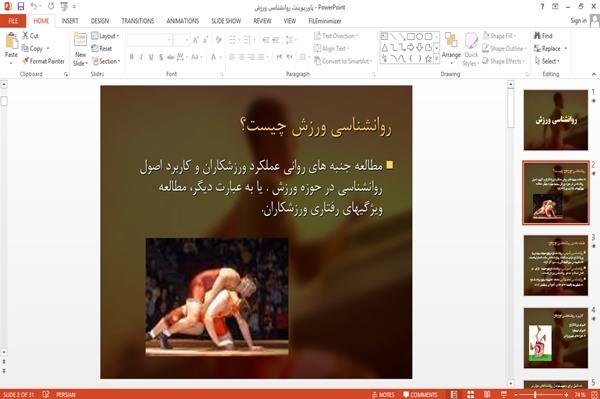Open the Select dropdown
The width and height of the screenshot is (600, 399).
pyautogui.click(x=547, y=61)
